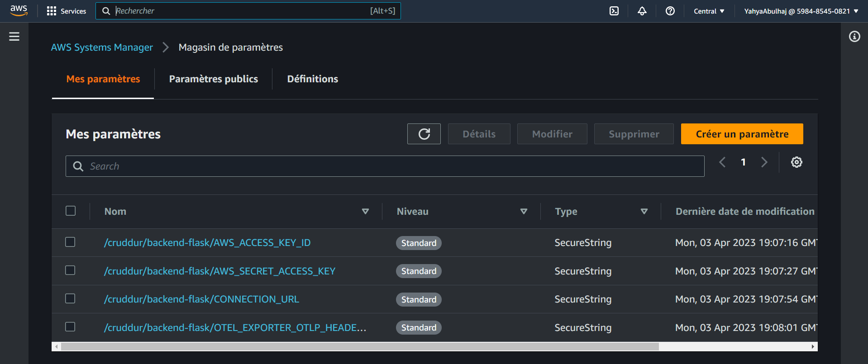
Task: Open the YahyaAbulhaj account menu
Action: pyautogui.click(x=801, y=11)
